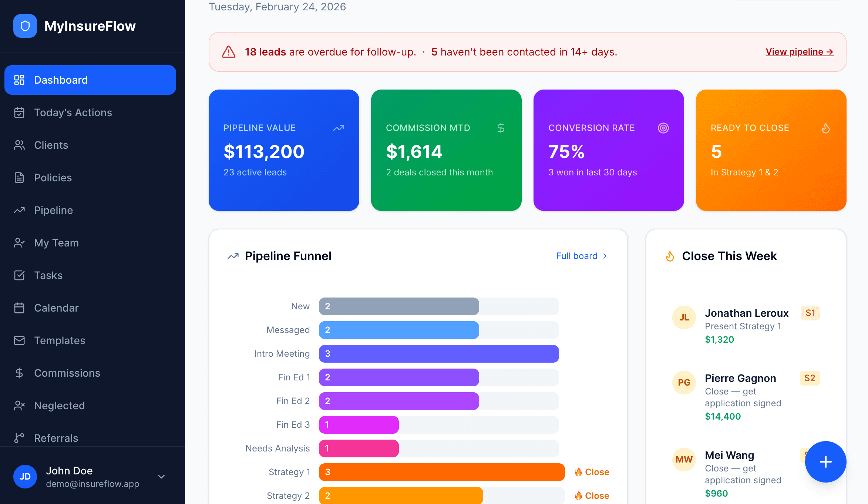
Task: Click the Neglected leads icon
Action: point(19,405)
